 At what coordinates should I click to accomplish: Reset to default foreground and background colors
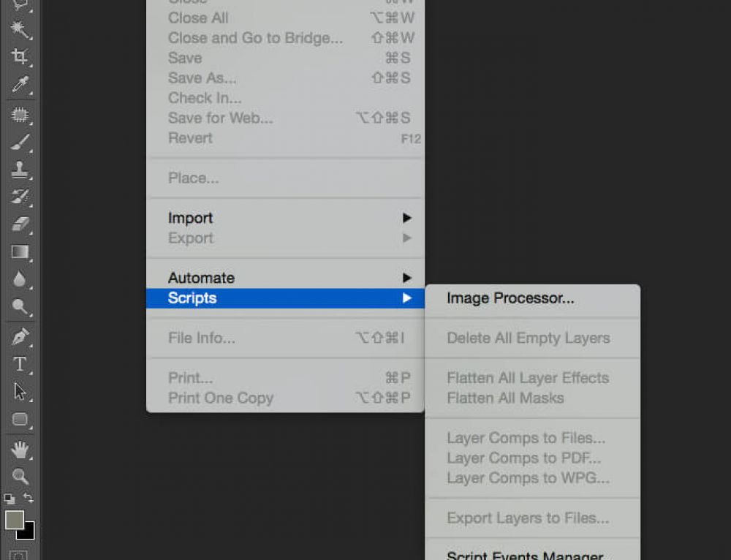tap(9, 499)
